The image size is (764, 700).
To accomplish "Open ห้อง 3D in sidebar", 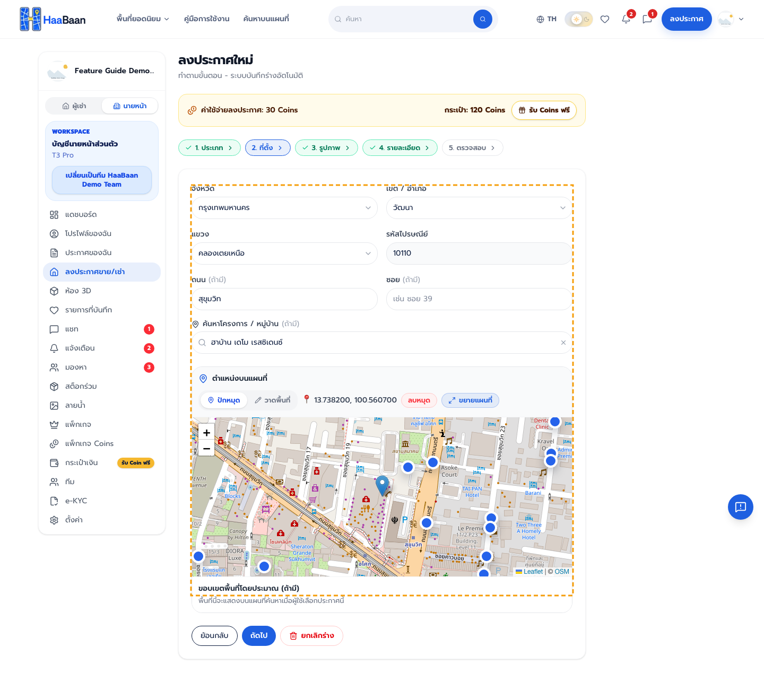I will click(x=102, y=291).
